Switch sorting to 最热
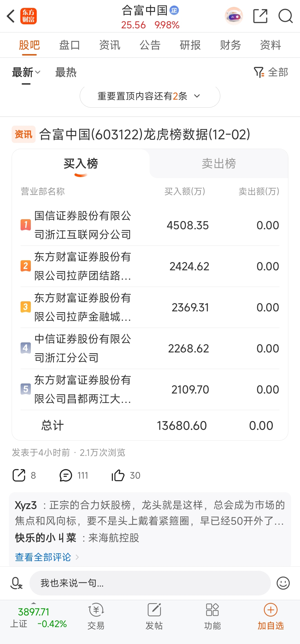 [66, 72]
